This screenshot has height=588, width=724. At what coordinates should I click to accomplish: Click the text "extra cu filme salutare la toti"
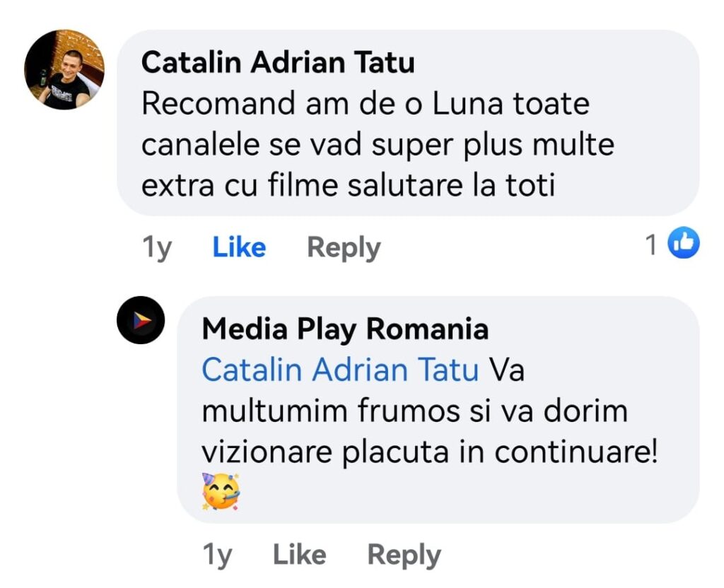(348, 186)
